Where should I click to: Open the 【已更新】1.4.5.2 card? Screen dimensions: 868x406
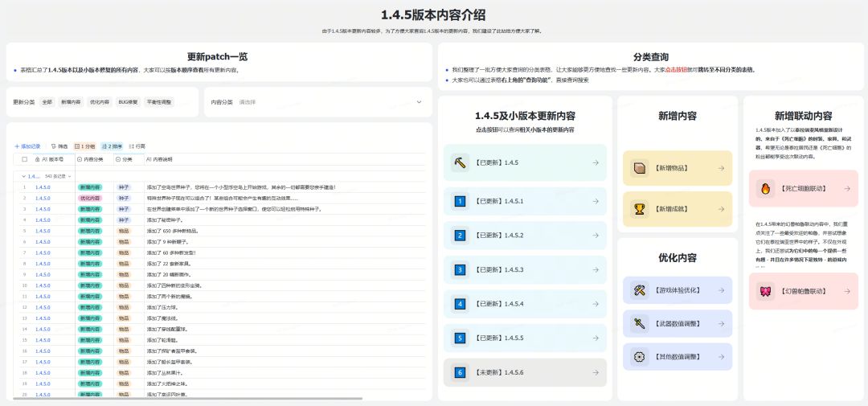(525, 236)
